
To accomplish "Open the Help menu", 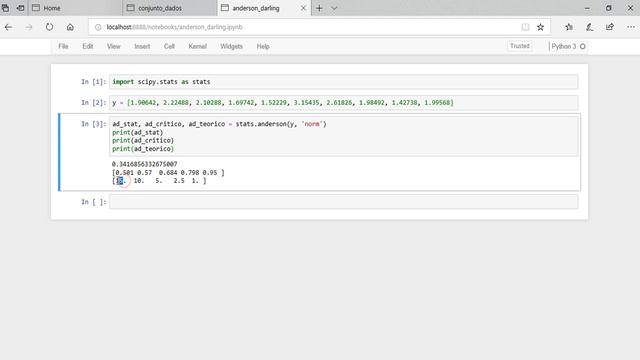I will 263,47.
